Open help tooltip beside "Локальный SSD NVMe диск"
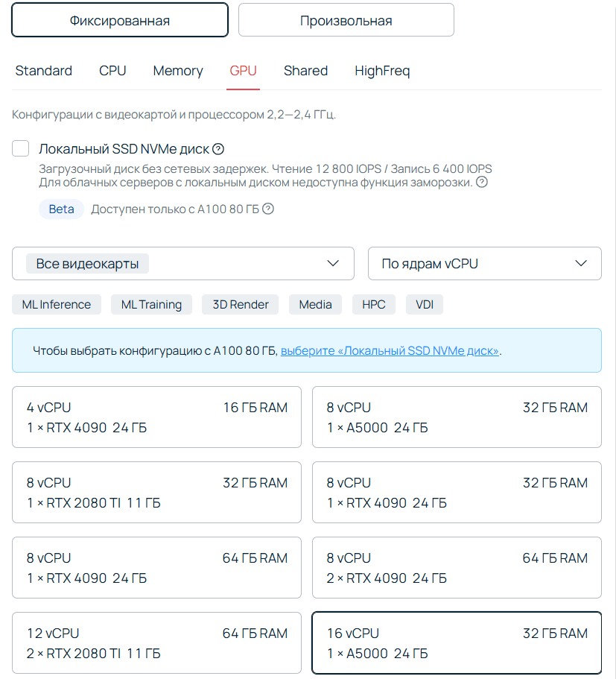This screenshot has width=616, height=679. tap(217, 149)
